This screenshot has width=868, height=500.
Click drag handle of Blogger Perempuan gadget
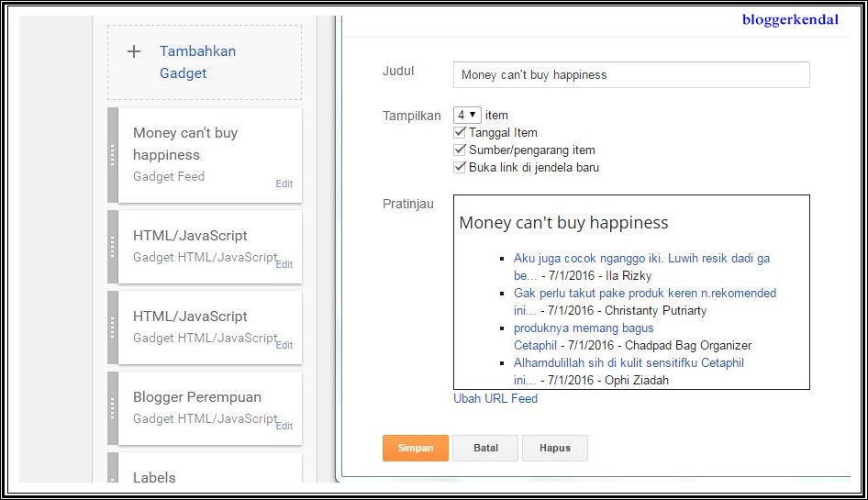[113, 408]
